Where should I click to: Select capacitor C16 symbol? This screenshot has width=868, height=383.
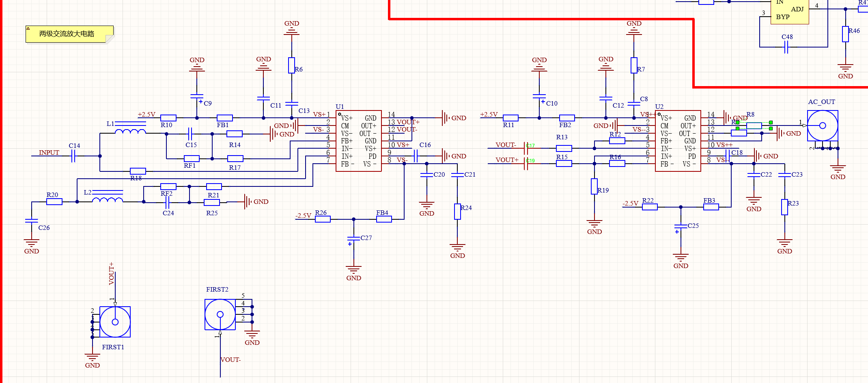pos(416,156)
